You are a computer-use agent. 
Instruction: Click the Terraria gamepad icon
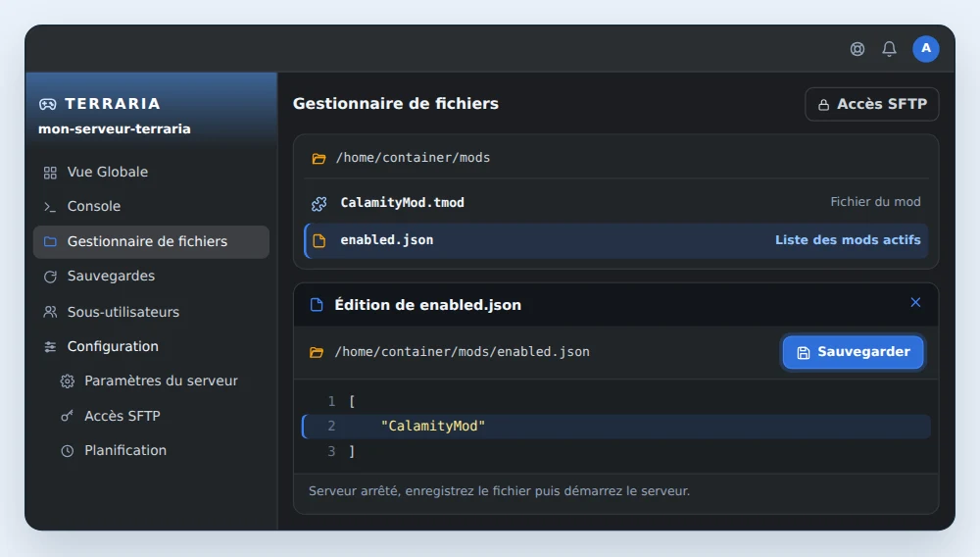(48, 104)
